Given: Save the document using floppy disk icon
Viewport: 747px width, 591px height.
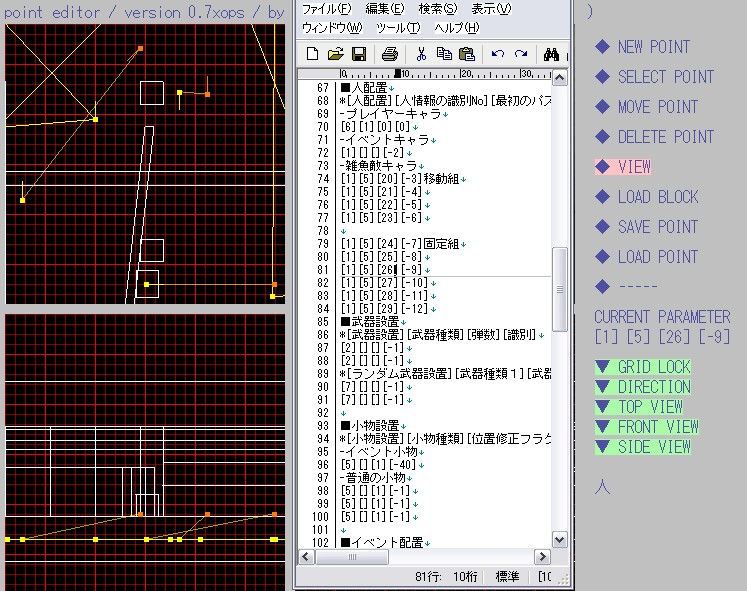Looking at the screenshot, I should pos(358,54).
